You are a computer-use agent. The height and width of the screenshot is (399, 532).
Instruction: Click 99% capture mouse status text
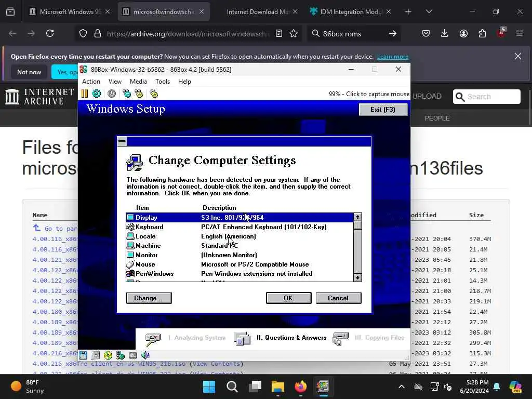[369, 94]
